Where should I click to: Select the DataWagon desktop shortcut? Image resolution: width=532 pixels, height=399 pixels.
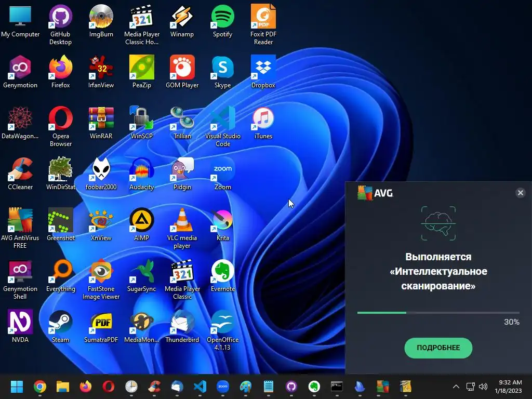20,123
